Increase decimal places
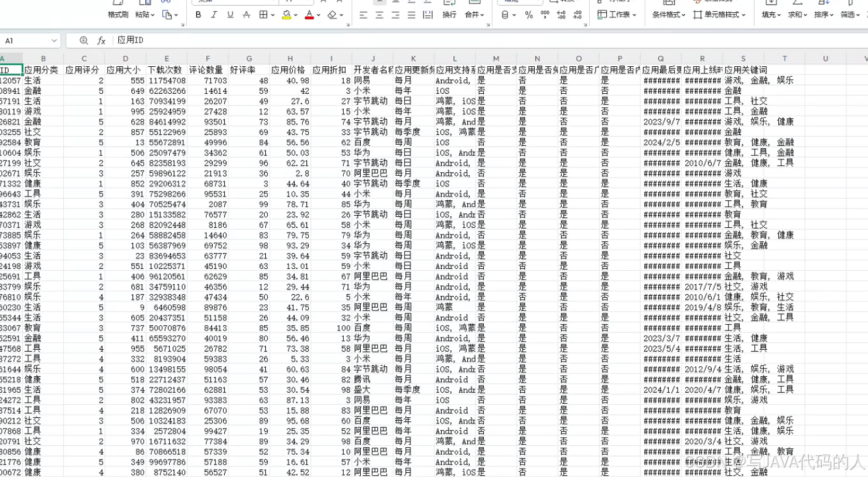This screenshot has height=477, width=868. point(561,15)
